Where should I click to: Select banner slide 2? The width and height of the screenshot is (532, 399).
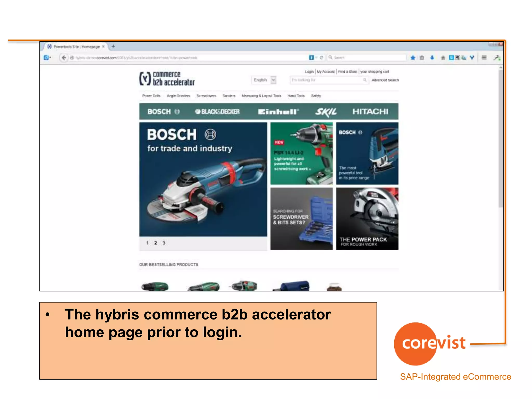coord(155,243)
